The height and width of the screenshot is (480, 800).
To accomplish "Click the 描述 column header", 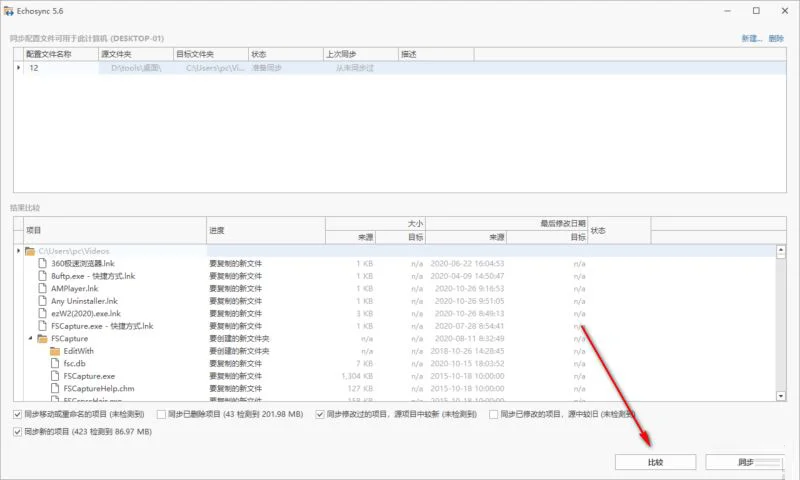I will pos(436,54).
